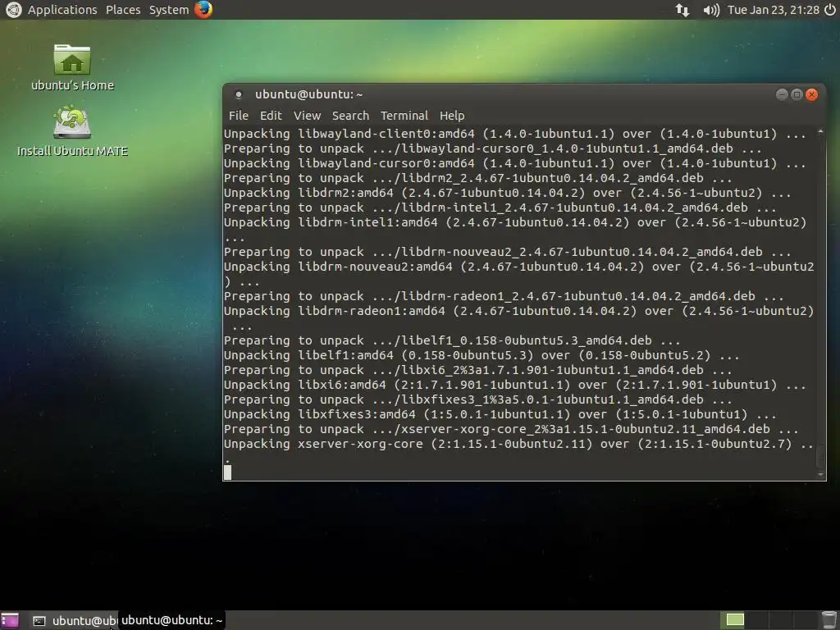840x630 pixels.
Task: Open ubuntu's Home folder icon
Action: pos(72,67)
